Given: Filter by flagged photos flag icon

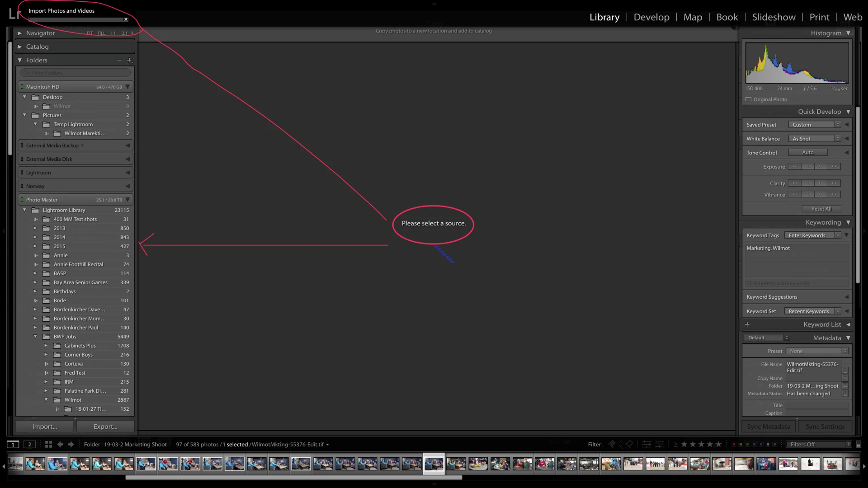Looking at the screenshot, I should [612, 445].
